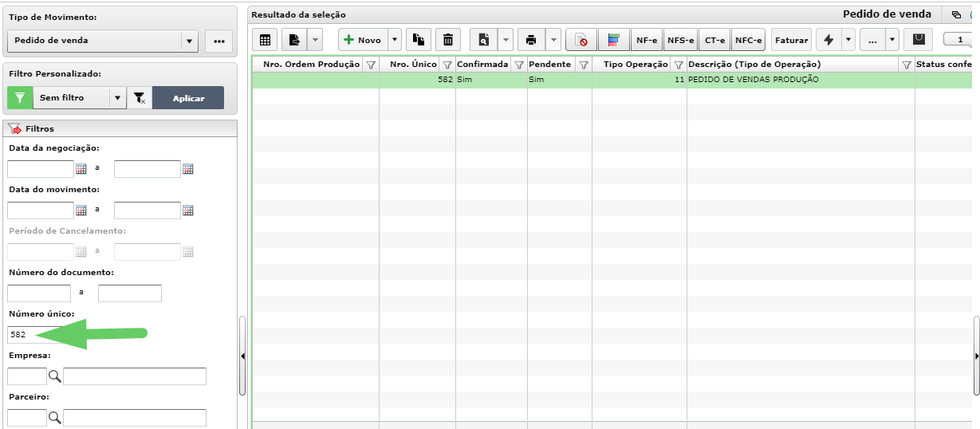Filter the Descrição (Tipo de Operação) column

[907, 65]
